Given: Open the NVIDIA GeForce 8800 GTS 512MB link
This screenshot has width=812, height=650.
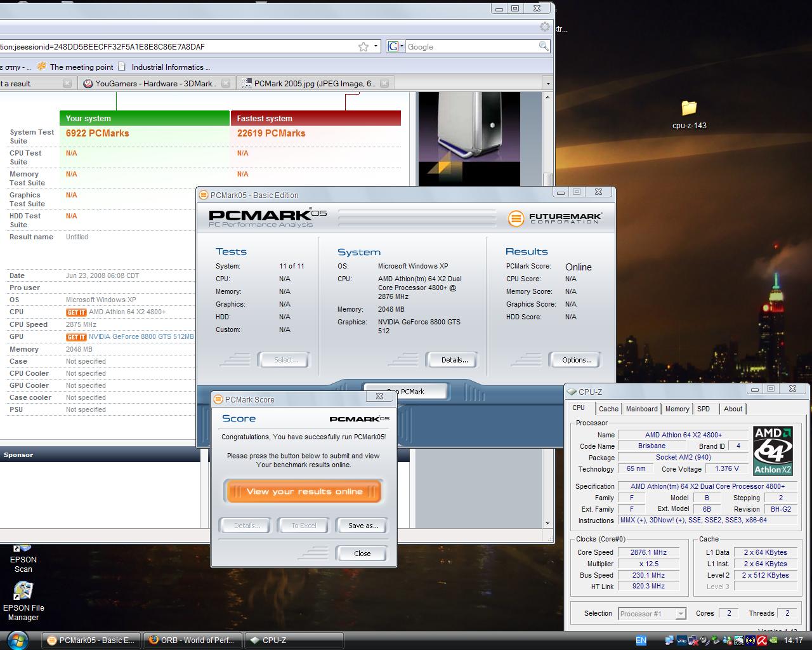Looking at the screenshot, I should (x=141, y=336).
